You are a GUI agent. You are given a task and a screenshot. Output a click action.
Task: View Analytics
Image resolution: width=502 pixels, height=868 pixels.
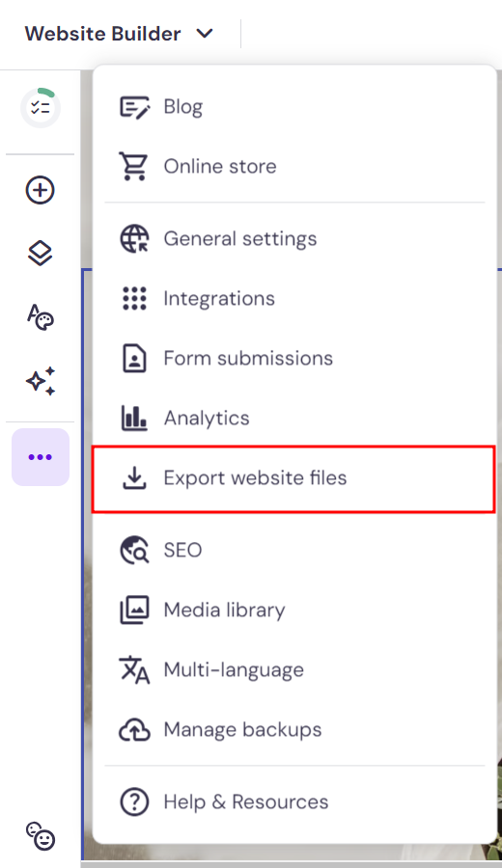click(x=294, y=418)
